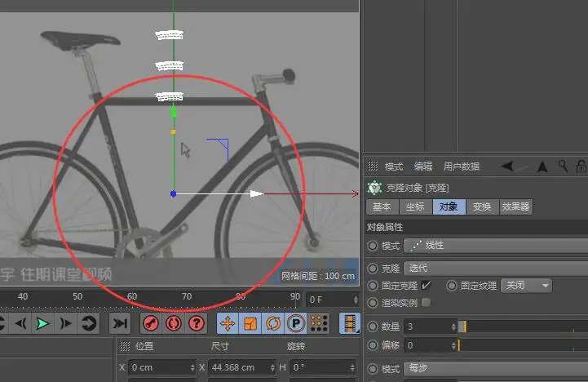Click animation dot beside 固定克隆
The height and width of the screenshot is (382, 588).
point(373,286)
